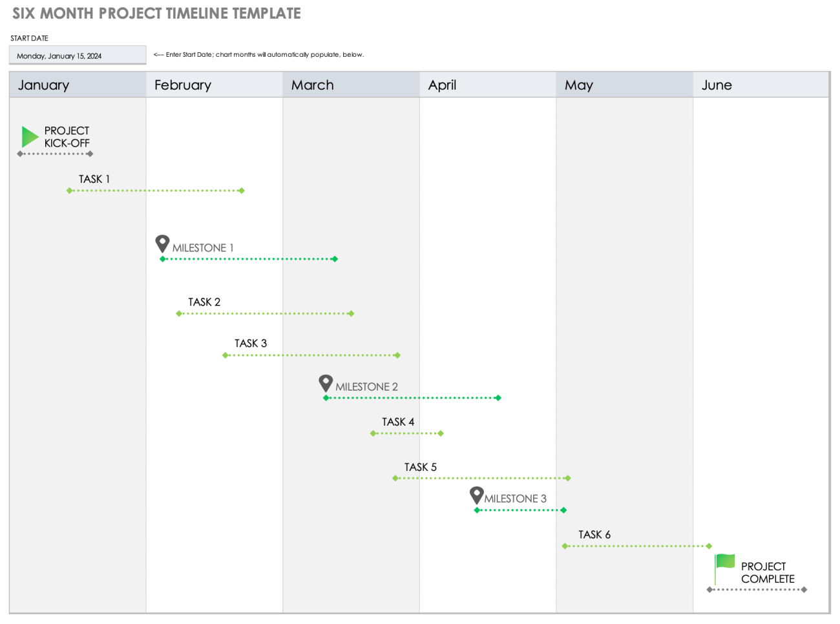
Task: Select the Milestone 1 map pin icon
Action: coord(162,244)
